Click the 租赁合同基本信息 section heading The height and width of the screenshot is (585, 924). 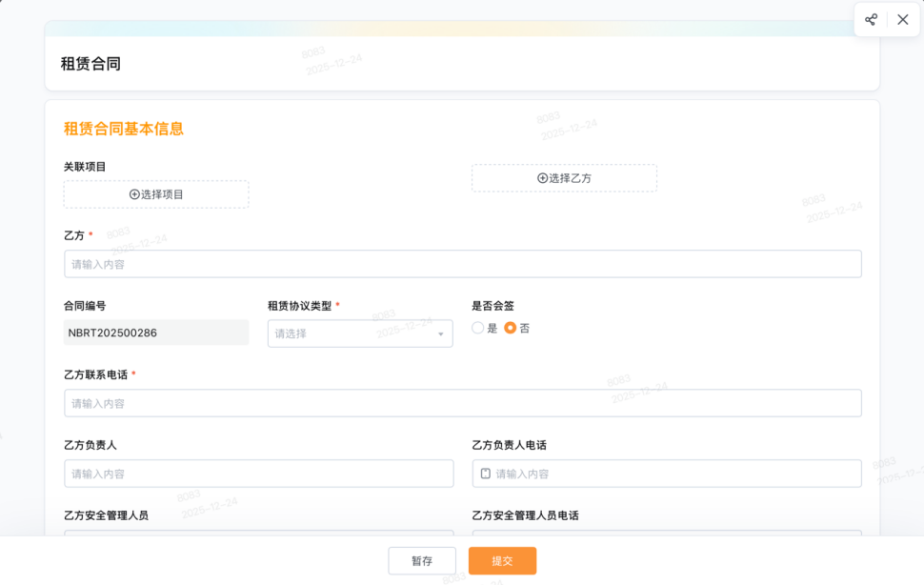pyautogui.click(x=124, y=129)
